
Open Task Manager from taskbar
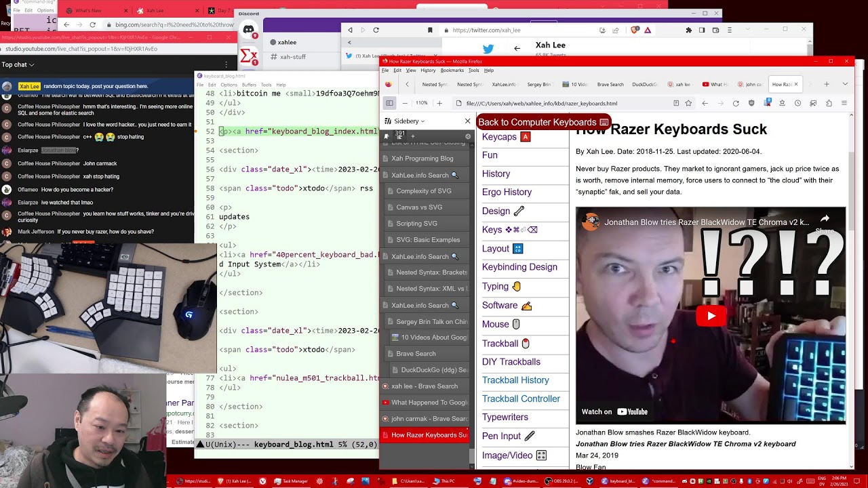pos(290,481)
